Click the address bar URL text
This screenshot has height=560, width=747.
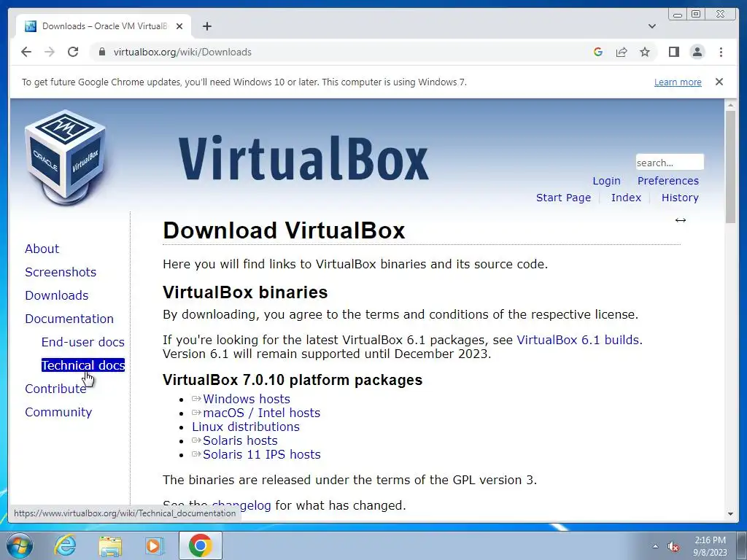pyautogui.click(x=182, y=52)
